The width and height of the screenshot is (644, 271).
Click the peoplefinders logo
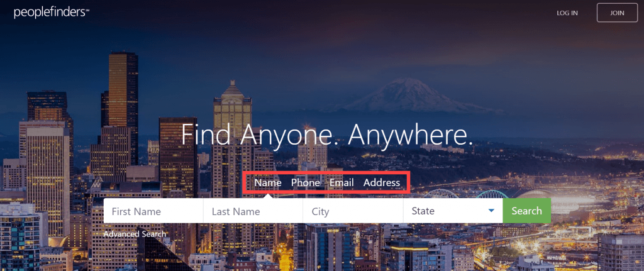(52, 13)
